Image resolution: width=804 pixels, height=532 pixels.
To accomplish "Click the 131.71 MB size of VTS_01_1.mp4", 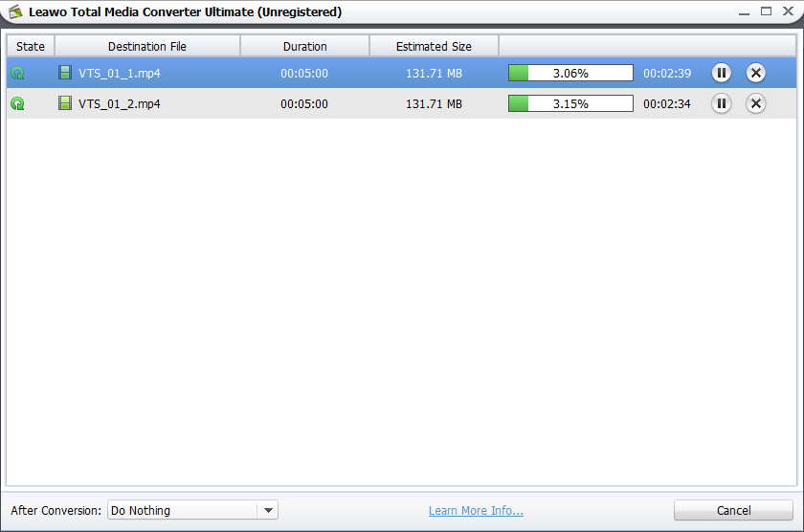I will point(434,74).
